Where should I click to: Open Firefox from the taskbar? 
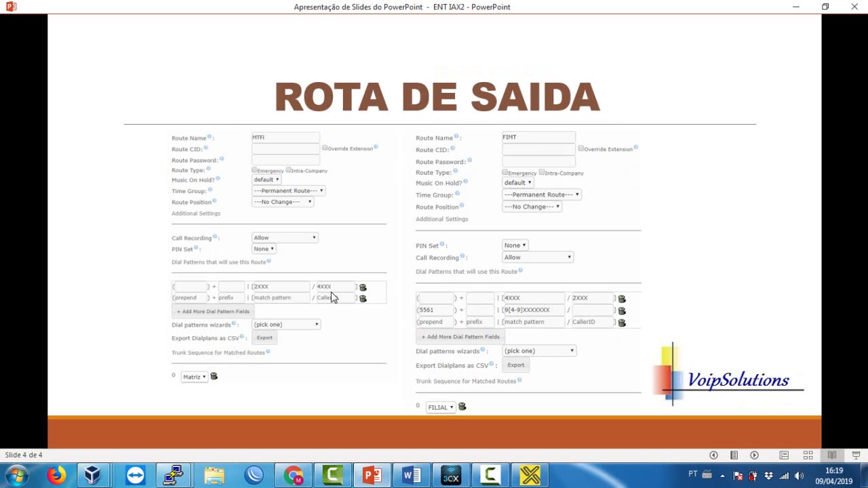click(x=56, y=476)
